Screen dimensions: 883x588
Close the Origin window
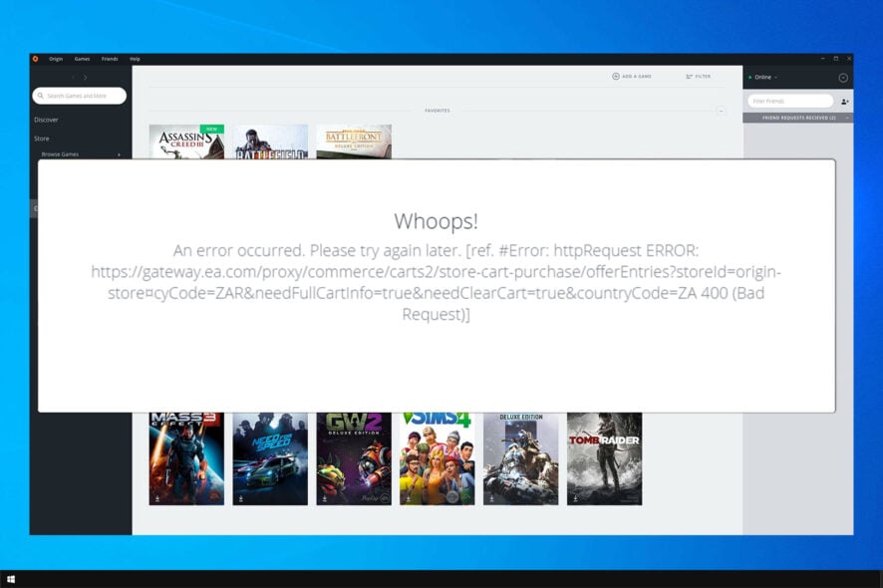pos(849,59)
